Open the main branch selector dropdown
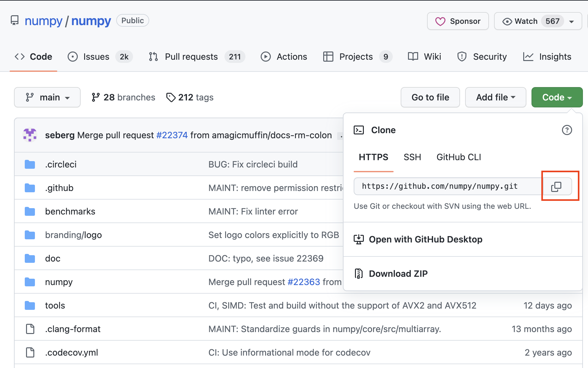588x368 pixels. pyautogui.click(x=47, y=97)
